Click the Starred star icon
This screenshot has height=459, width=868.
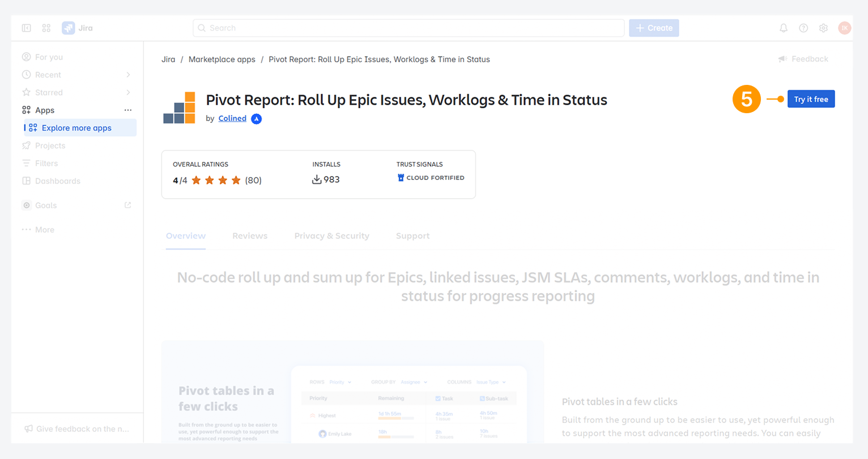[x=26, y=92]
